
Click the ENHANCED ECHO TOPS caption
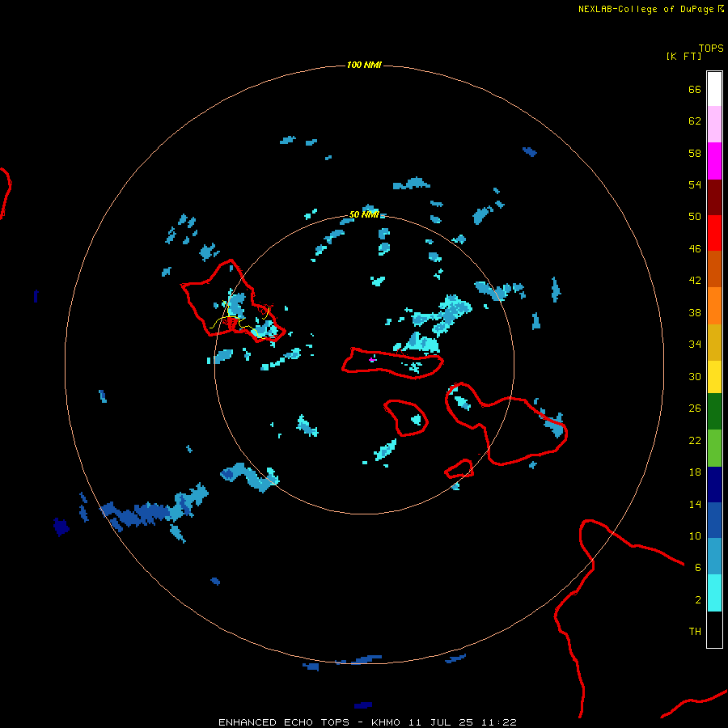[284, 722]
